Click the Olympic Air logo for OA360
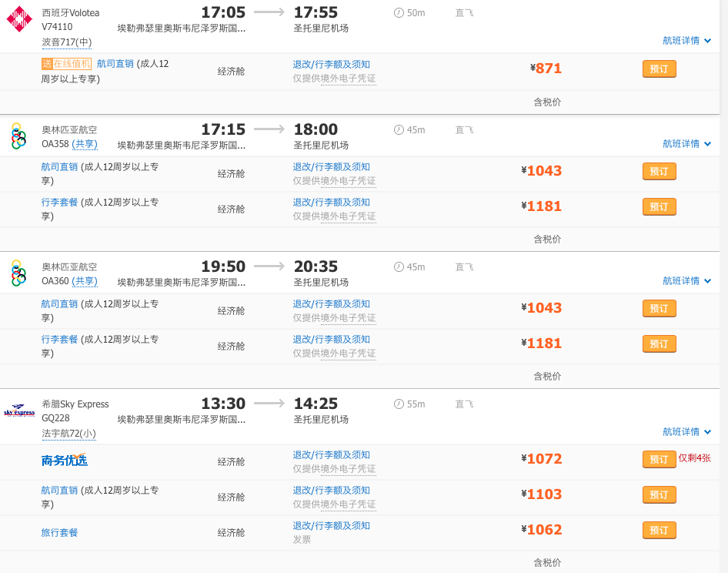Screen dimensions: 728x573 18,273
